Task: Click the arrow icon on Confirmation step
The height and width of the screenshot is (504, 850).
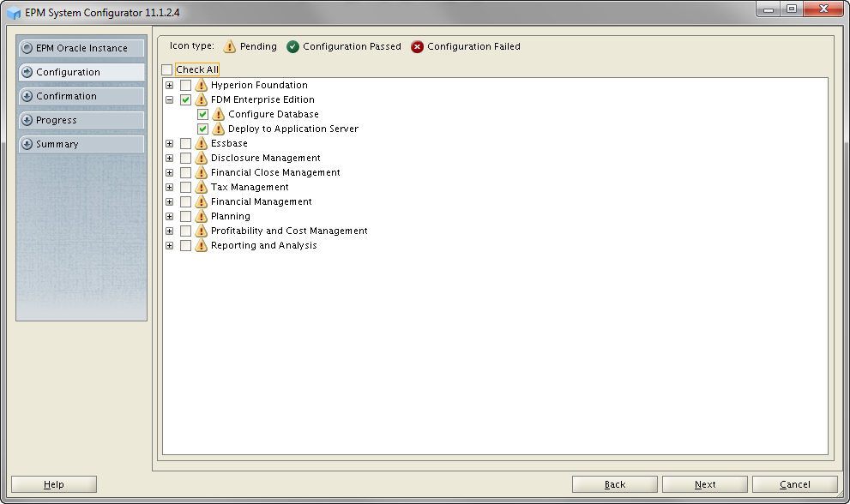Action: pos(27,96)
